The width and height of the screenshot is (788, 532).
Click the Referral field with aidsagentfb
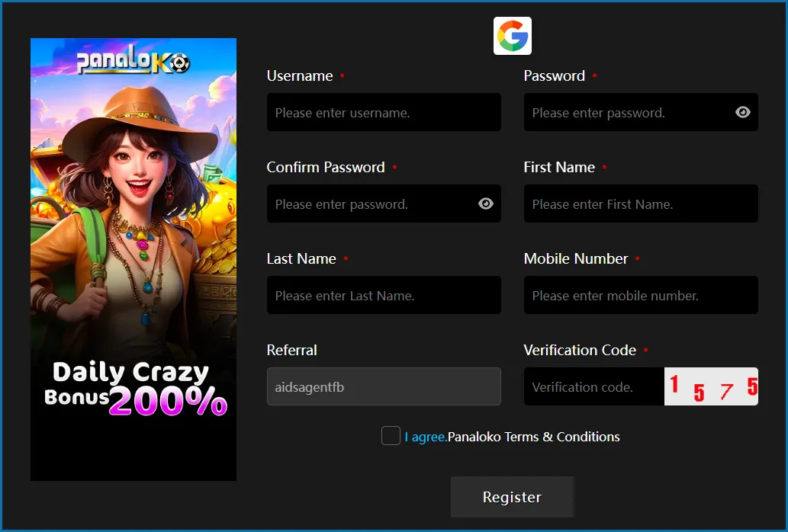[x=384, y=386]
